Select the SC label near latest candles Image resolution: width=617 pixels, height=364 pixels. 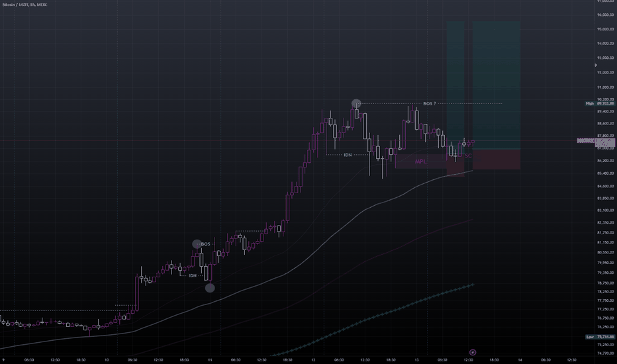(x=468, y=156)
